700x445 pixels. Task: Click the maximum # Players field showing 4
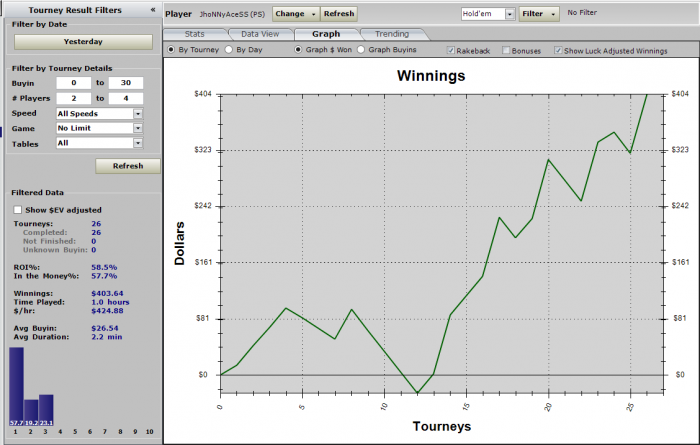click(x=126, y=98)
